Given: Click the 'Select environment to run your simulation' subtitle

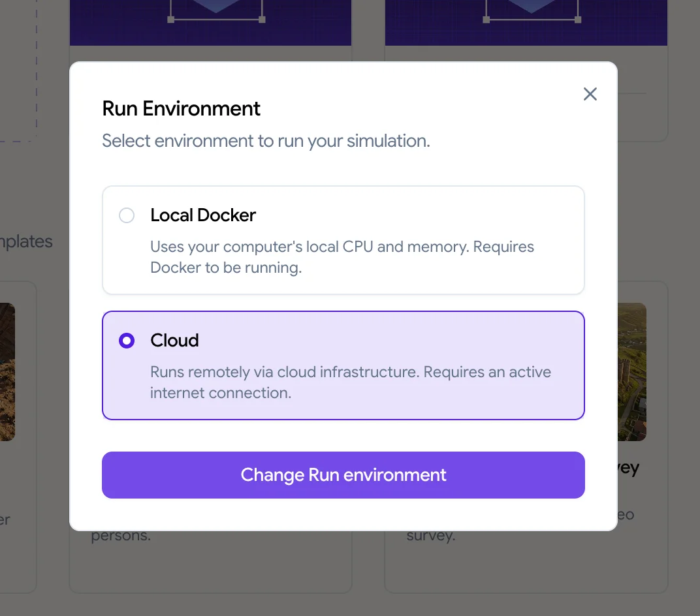Looking at the screenshot, I should (x=266, y=141).
